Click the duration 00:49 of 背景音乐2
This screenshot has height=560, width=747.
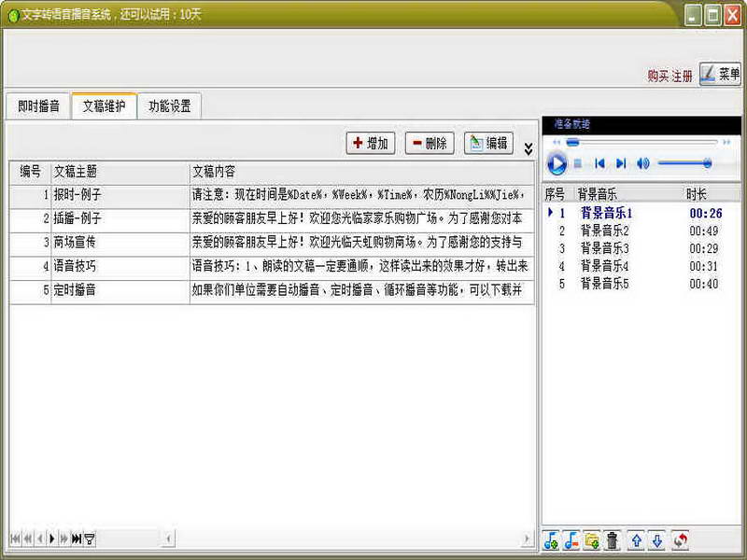(704, 231)
